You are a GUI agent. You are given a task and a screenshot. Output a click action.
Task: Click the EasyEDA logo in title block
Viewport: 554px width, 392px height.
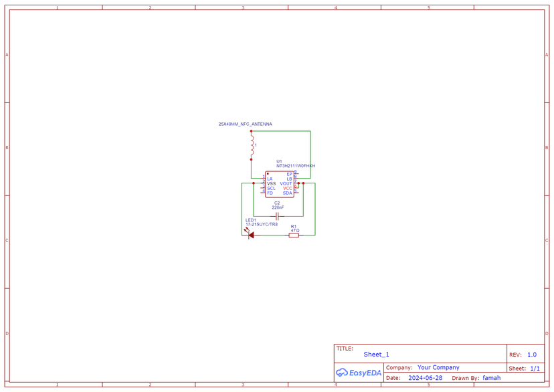point(359,373)
